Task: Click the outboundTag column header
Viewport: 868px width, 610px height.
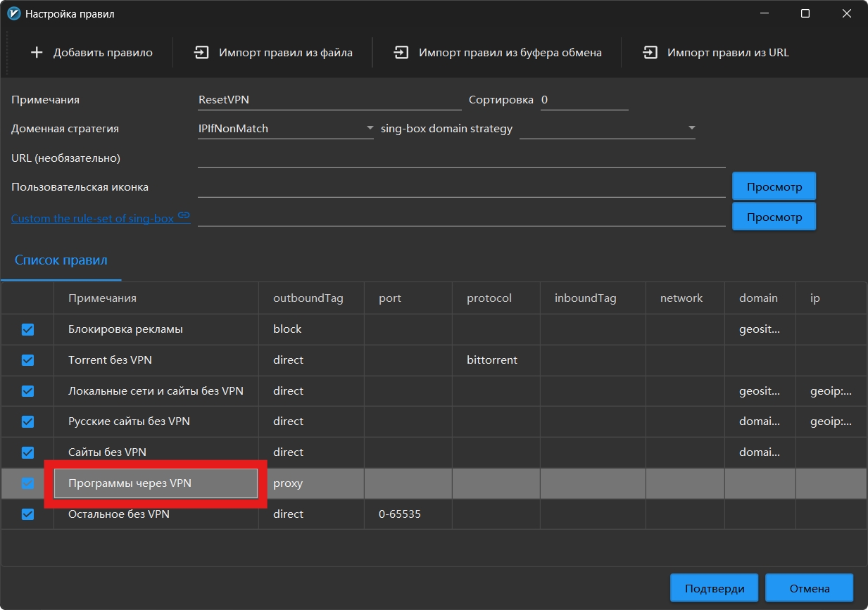Action: 308,298
